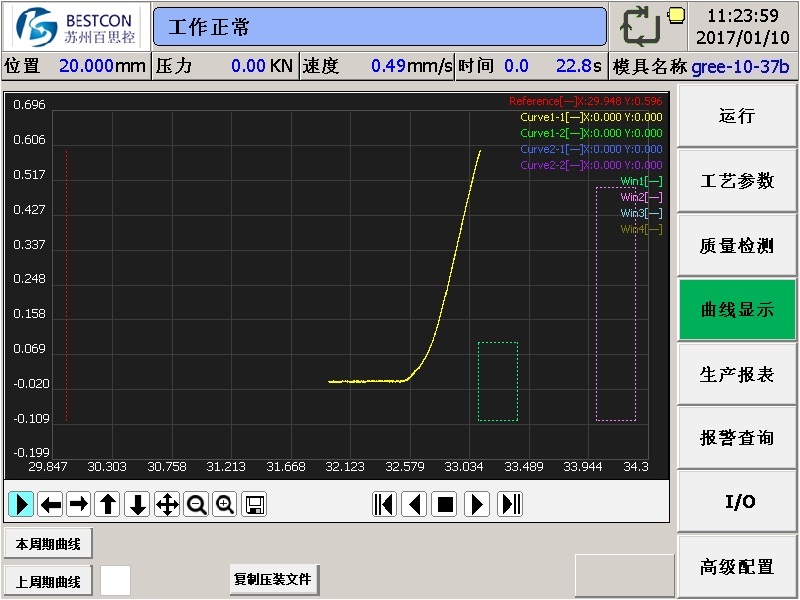This screenshot has height=600, width=800.
Task: Zoom in on the curve chart
Action: tap(225, 504)
